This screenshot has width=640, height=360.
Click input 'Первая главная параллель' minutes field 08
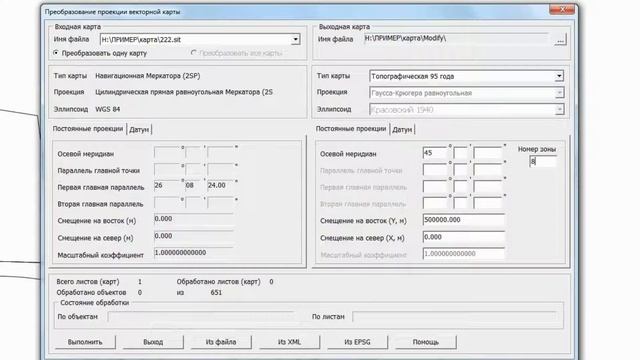coord(193,185)
